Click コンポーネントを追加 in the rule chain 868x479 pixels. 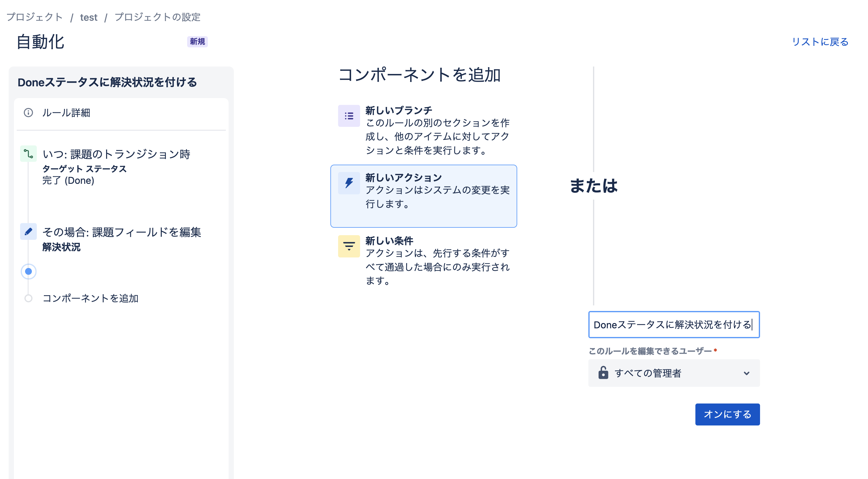coord(90,298)
